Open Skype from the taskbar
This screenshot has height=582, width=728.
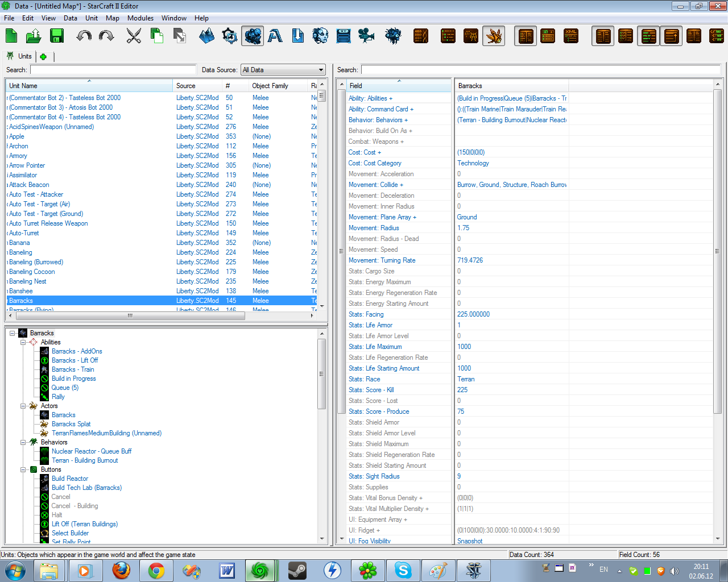pos(403,570)
